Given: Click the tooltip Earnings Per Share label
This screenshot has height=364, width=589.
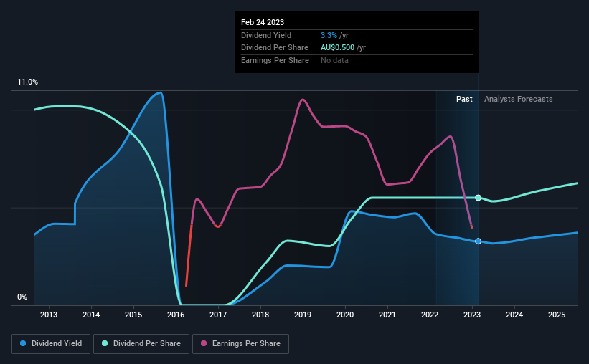Looking at the screenshot, I should pyautogui.click(x=275, y=60).
